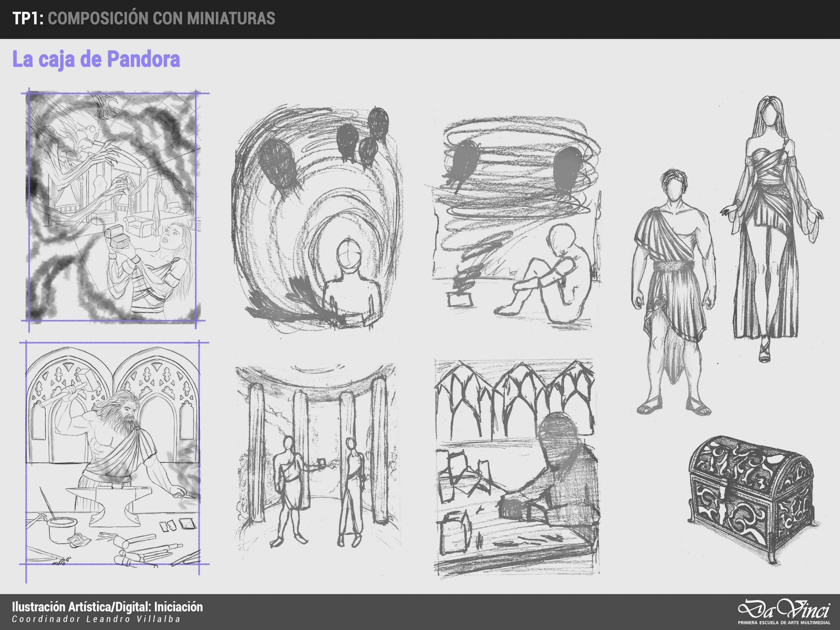This screenshot has height=630, width=840.
Task: Click 'COMPOSICIÓN CON MINIATURAS' header text
Action: click(161, 19)
